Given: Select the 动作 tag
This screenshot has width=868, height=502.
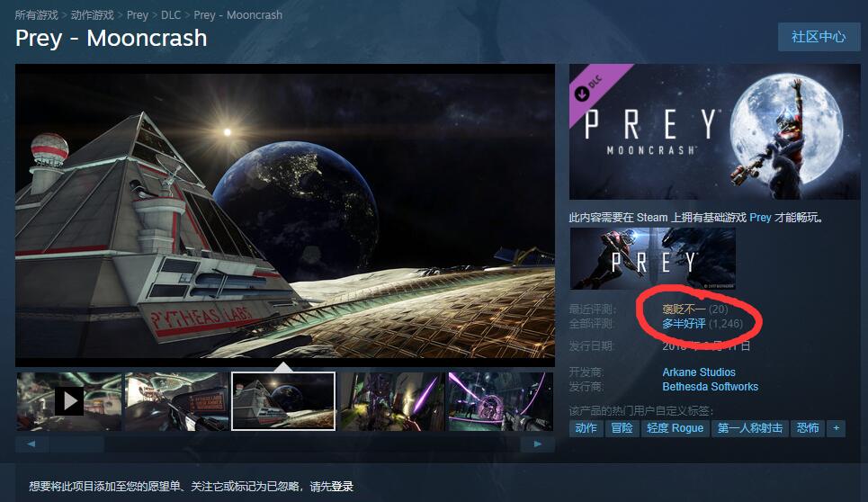Looking at the screenshot, I should 586,428.
